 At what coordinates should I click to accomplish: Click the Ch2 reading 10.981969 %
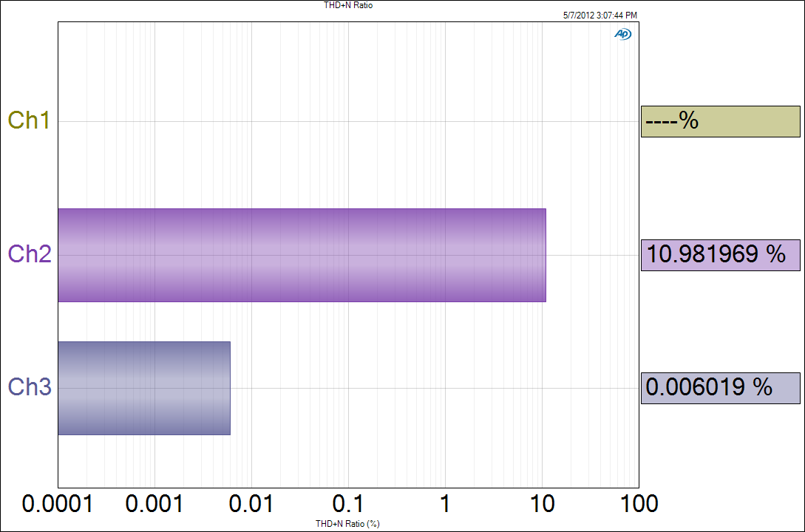tap(720, 255)
